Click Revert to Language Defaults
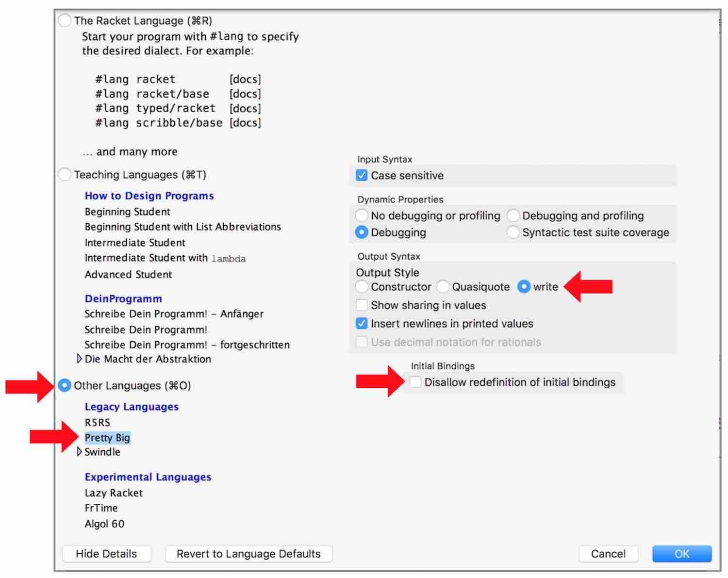This screenshot has width=728, height=578. click(248, 554)
